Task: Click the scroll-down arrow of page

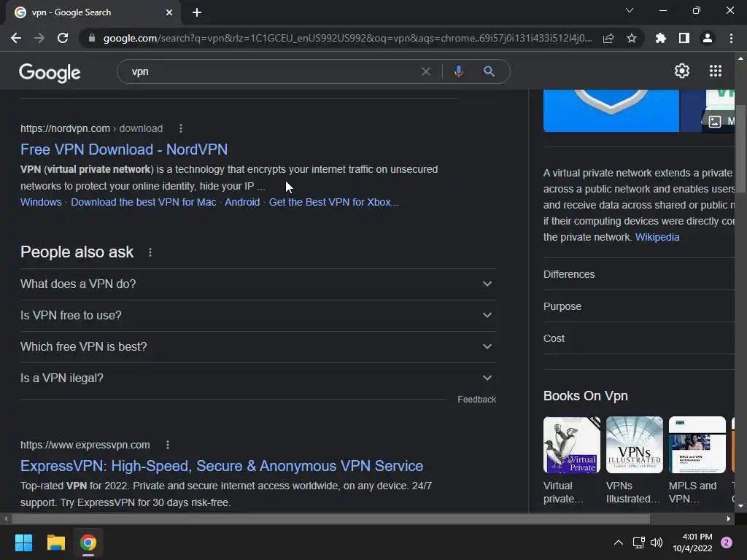Action: 740,506
